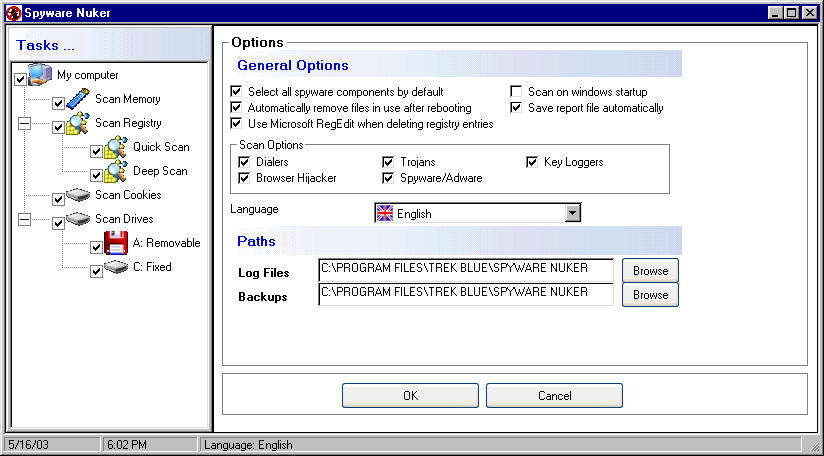Uncheck the Key Loggers scan option
Screen dimensions: 824x456
coord(532,162)
